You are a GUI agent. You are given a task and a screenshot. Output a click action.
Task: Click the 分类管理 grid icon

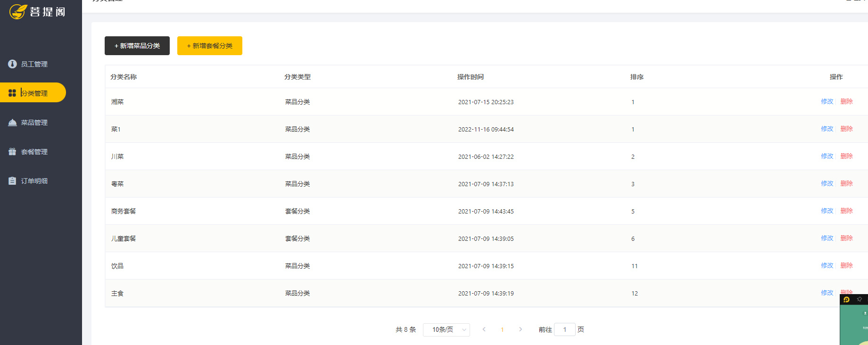click(12, 93)
